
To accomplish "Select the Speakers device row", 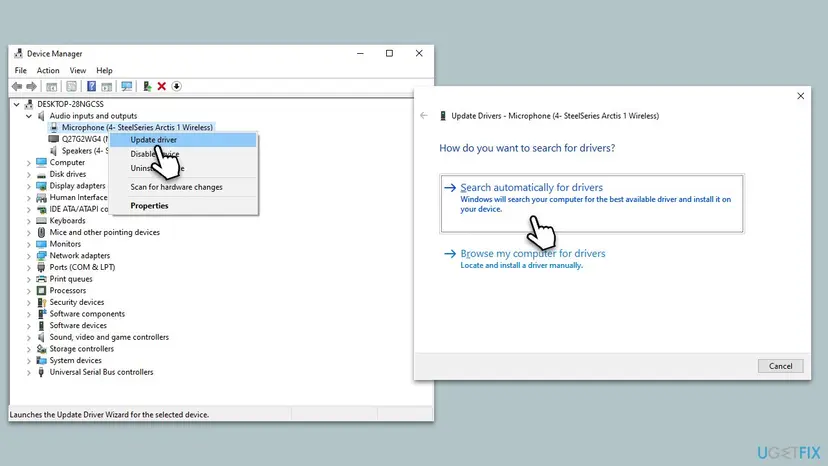I will (x=79, y=151).
